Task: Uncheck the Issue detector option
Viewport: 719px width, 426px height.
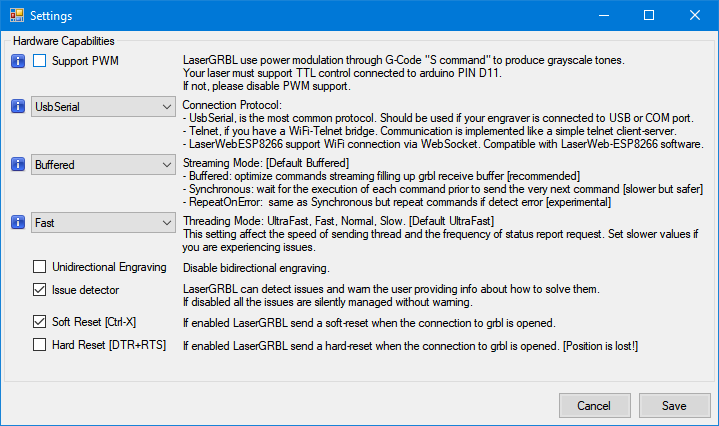Action: pos(40,290)
